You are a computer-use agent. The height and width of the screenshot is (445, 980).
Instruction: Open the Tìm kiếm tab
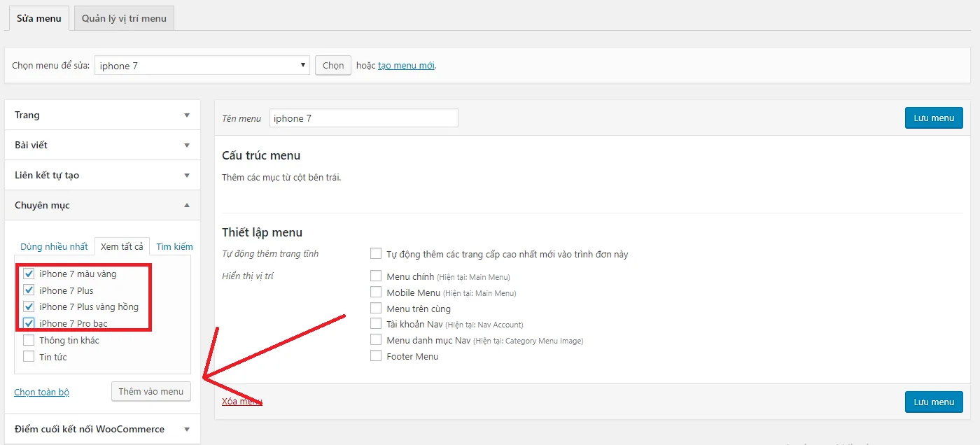[x=174, y=246]
